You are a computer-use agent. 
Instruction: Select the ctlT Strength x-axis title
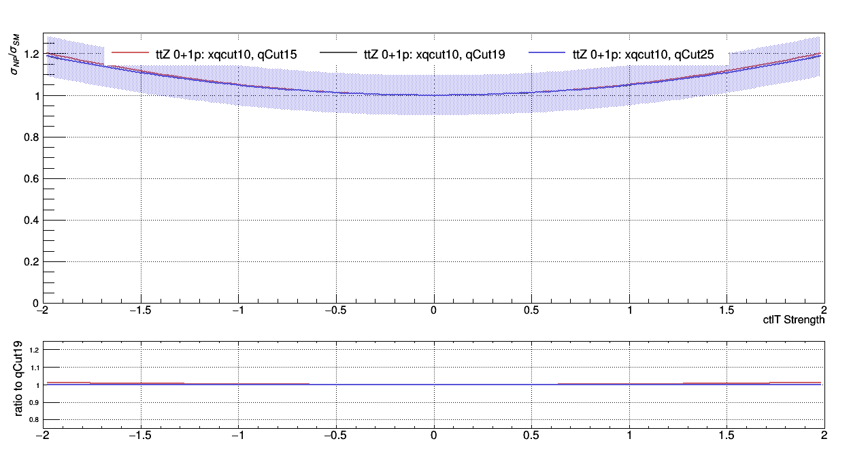click(x=794, y=320)
